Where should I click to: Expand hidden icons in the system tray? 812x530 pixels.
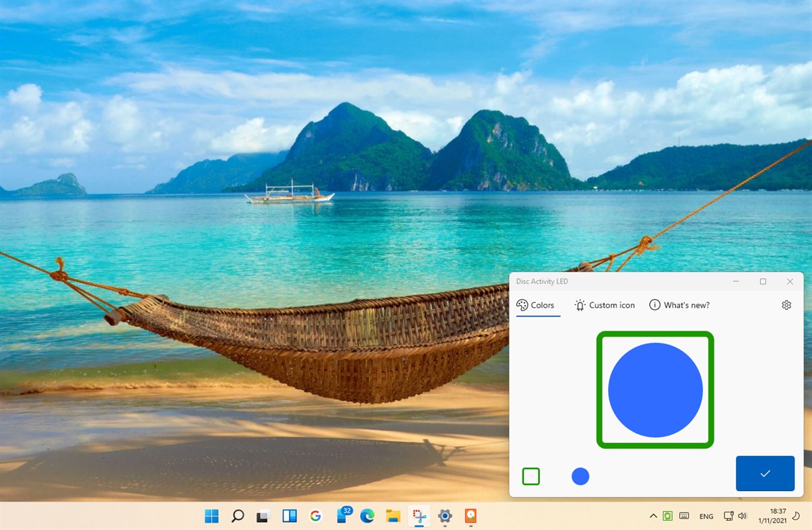tap(652, 516)
